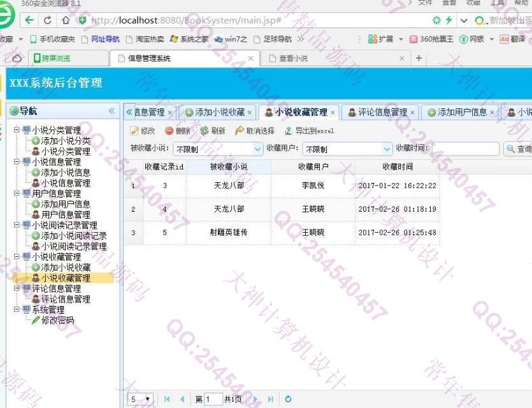Open the 收藏用户 dropdown filter
Screen dimensions: 532x408
pos(387,149)
